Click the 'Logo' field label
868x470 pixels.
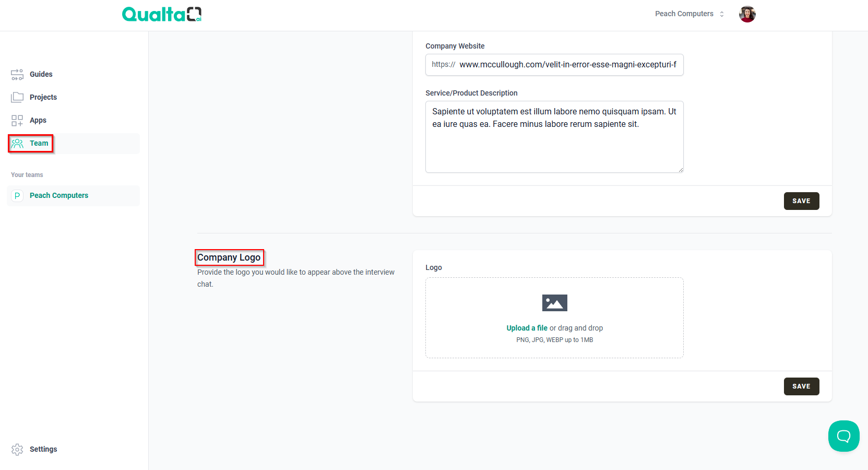click(434, 267)
